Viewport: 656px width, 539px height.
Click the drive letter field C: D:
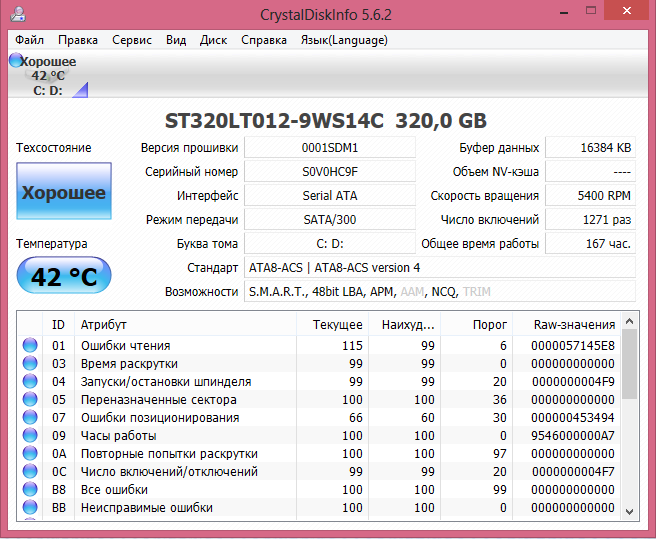click(330, 243)
